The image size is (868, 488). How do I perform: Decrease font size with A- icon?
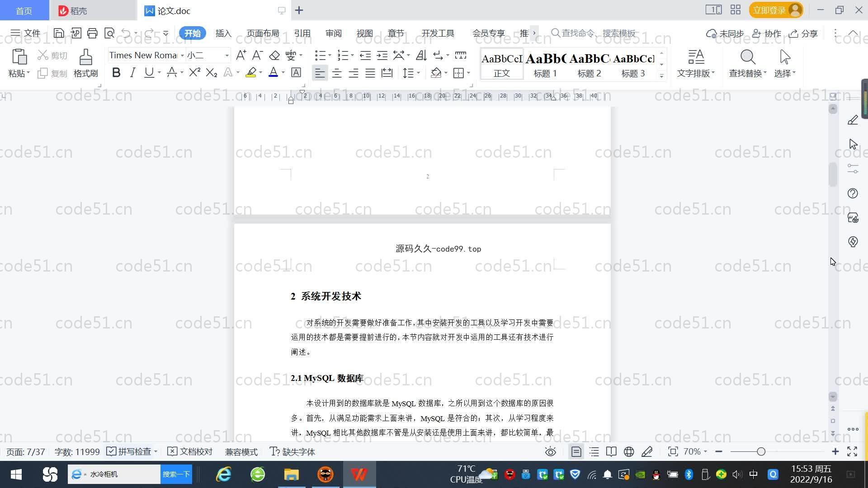click(257, 55)
